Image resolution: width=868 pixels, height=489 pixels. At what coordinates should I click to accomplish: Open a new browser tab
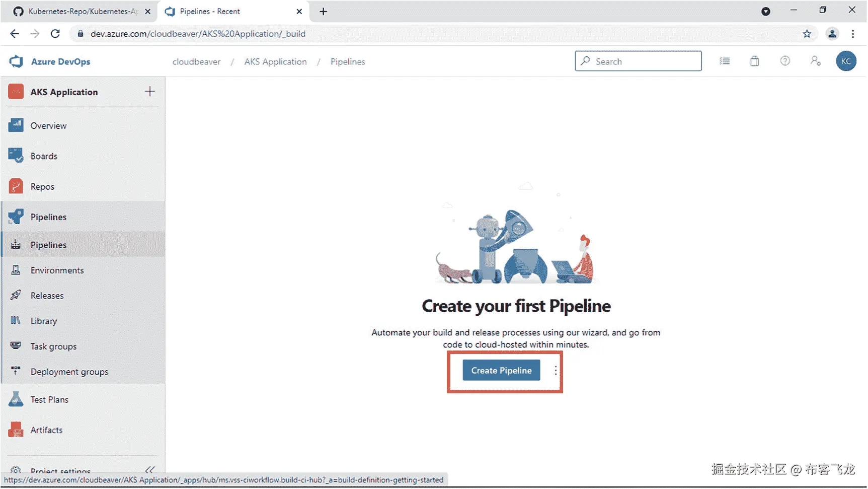click(324, 11)
